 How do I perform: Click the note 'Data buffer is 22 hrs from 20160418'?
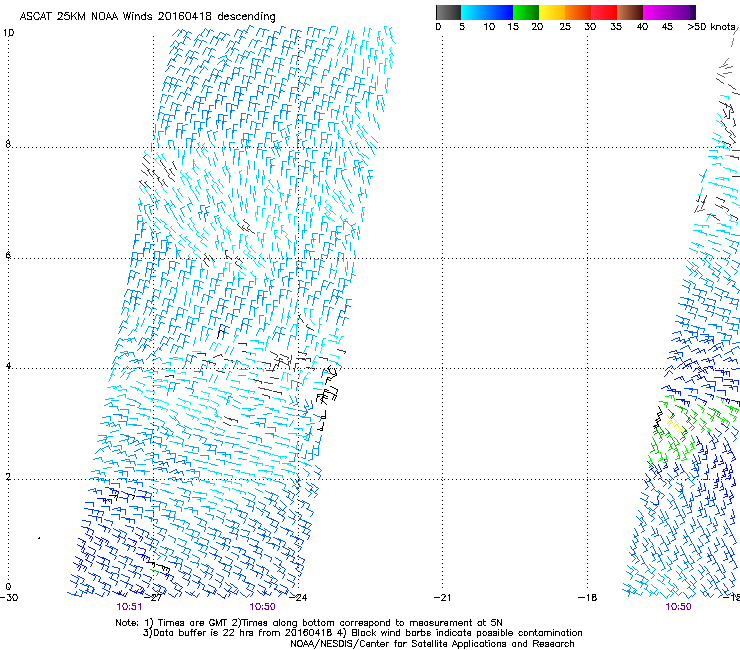tap(243, 633)
